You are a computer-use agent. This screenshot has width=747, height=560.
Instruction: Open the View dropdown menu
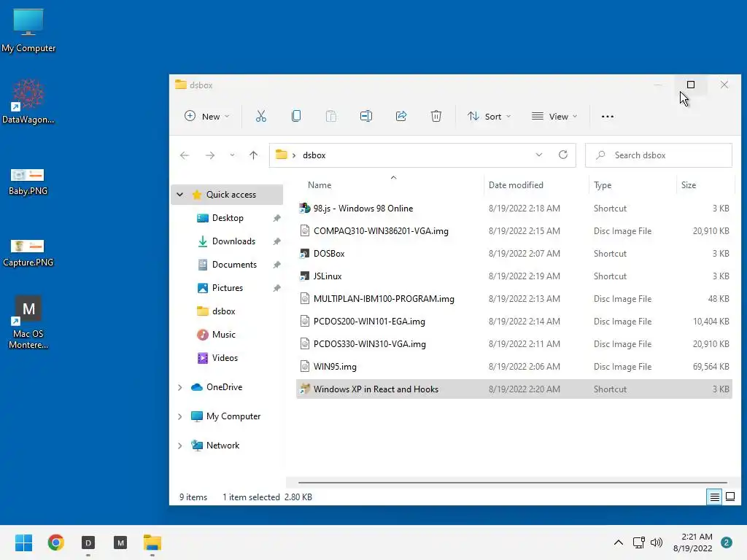tap(554, 116)
